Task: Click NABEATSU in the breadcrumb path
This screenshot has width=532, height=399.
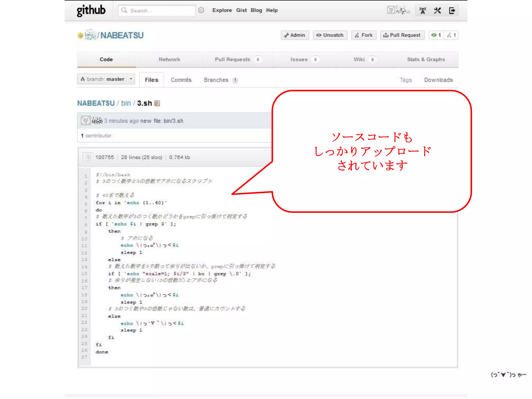Action: point(96,103)
